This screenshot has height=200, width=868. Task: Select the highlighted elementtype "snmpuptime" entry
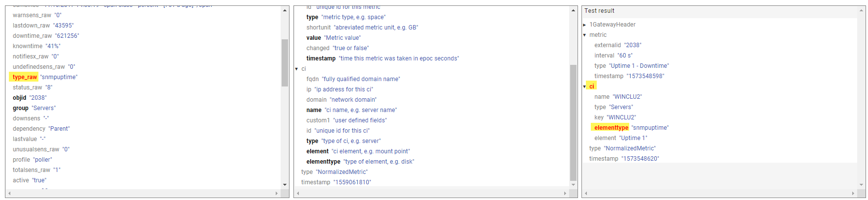611,128
